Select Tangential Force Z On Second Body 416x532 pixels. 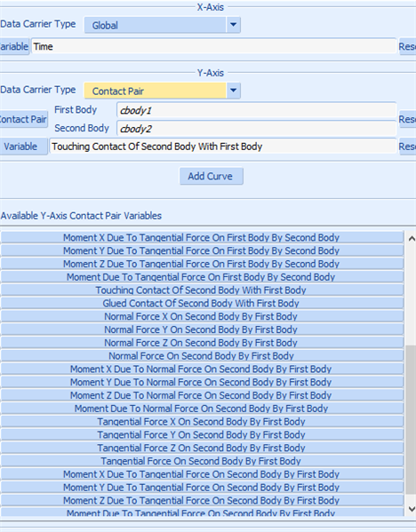(x=202, y=448)
